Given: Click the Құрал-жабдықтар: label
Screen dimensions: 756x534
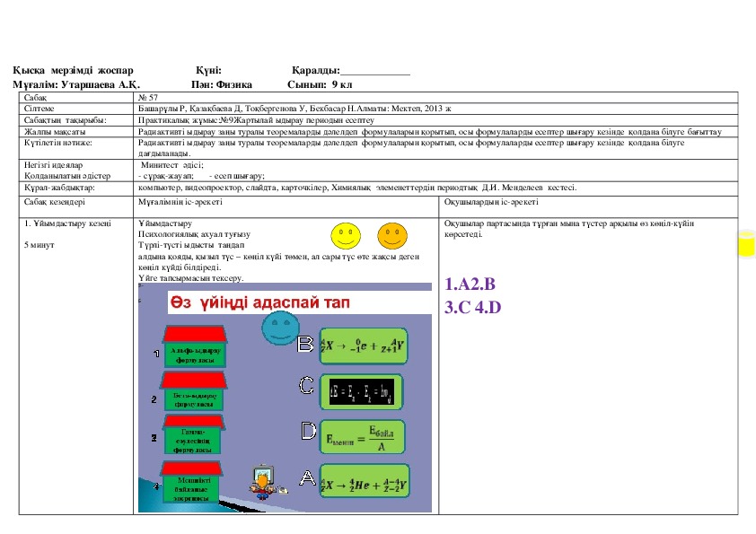Looking at the screenshot, I should click(59, 188).
